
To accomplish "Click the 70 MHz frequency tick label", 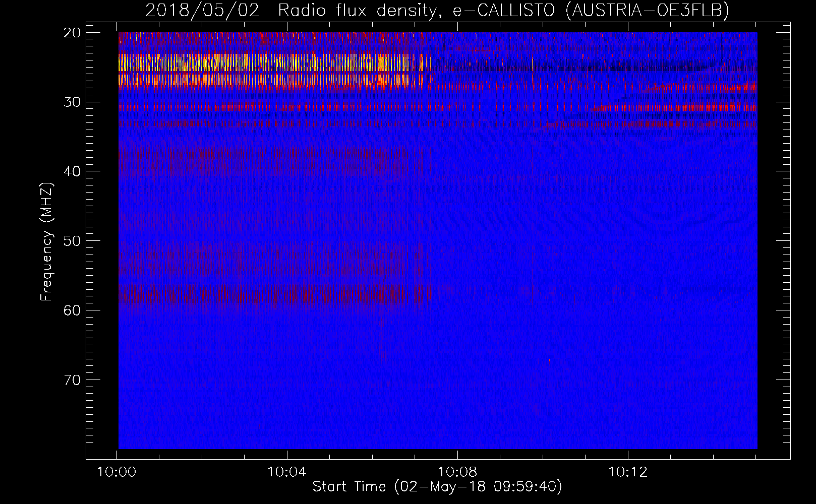I will [x=73, y=380].
